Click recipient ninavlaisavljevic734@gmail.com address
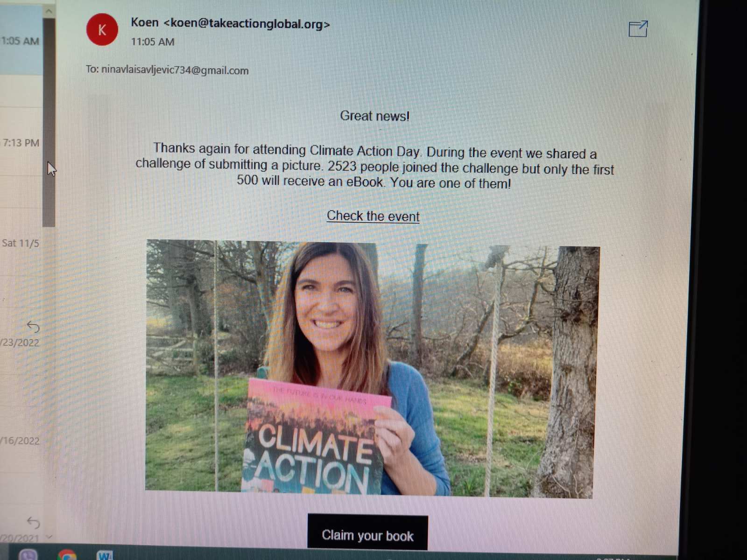 [x=175, y=70]
